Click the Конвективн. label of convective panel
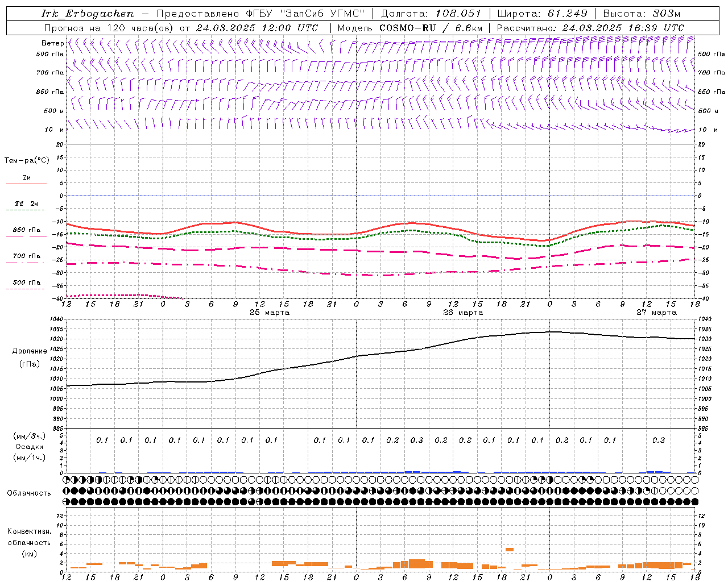 click(x=29, y=531)
